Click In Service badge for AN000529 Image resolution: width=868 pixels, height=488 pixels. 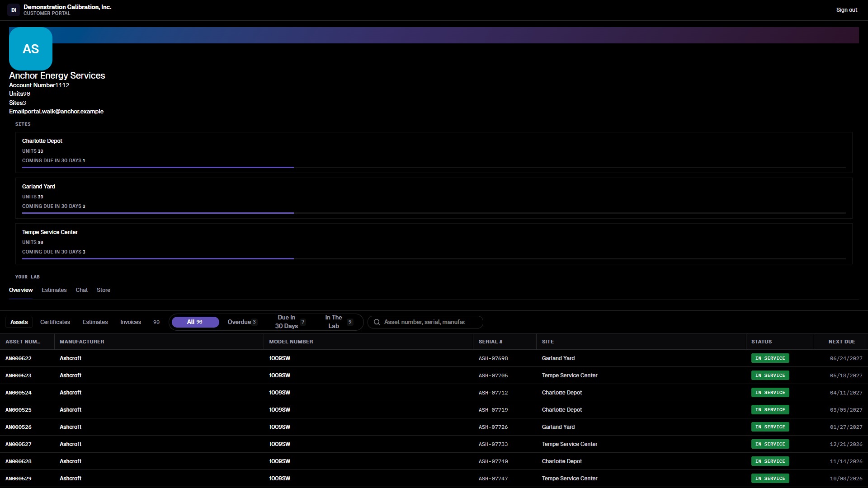770,479
